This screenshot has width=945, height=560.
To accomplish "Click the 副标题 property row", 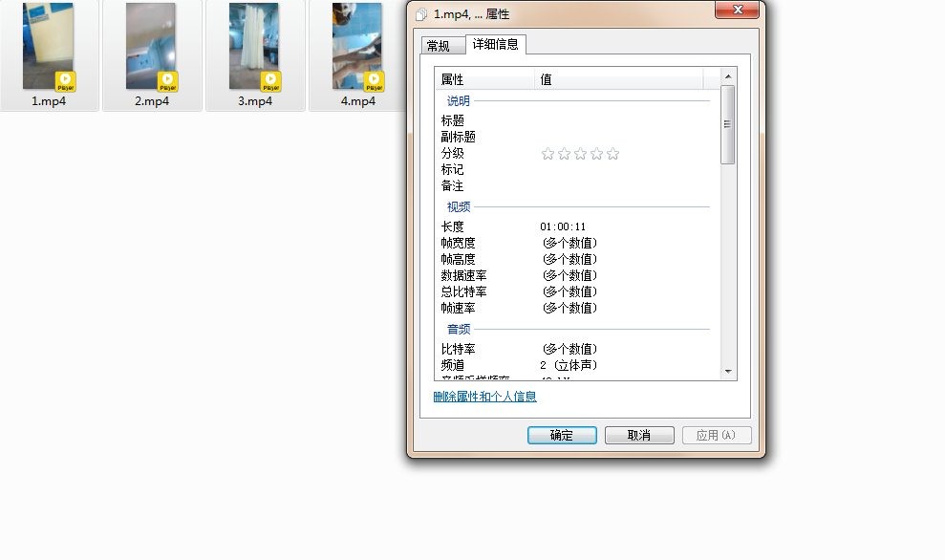I will pos(577,137).
